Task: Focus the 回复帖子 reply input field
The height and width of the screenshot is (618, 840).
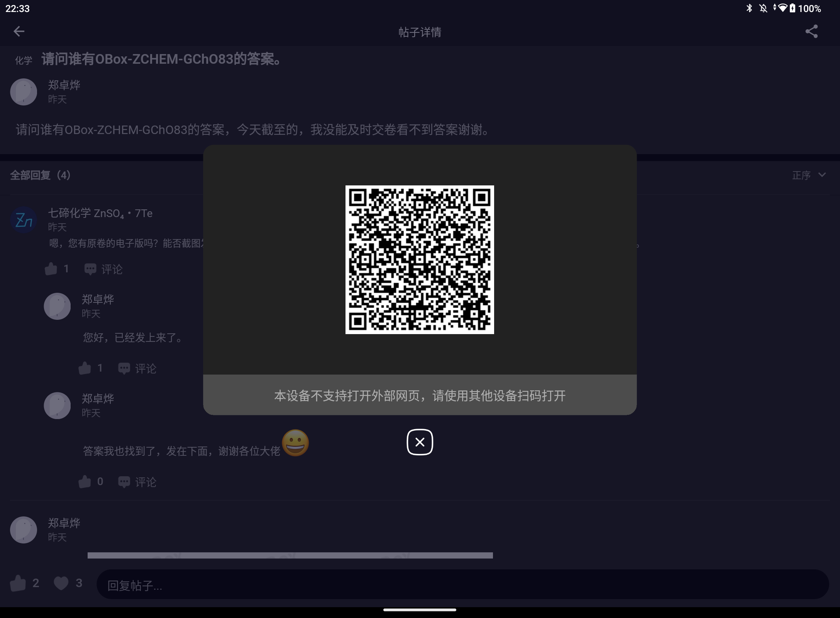Action: [x=462, y=584]
